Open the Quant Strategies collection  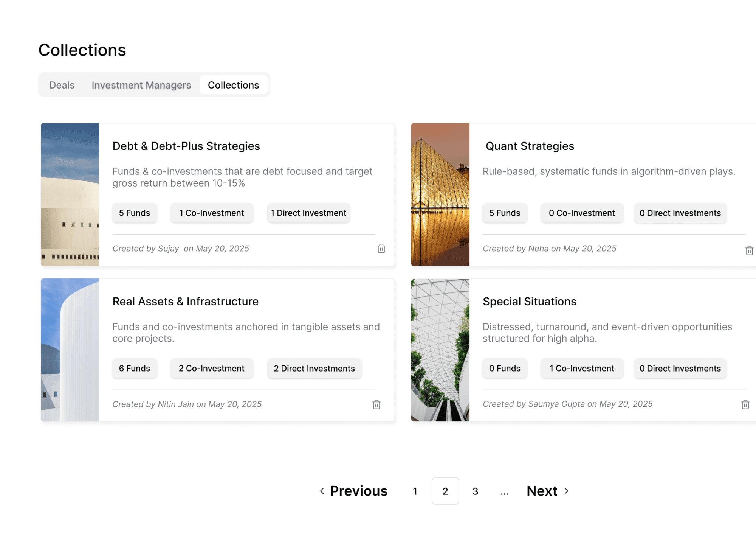(530, 146)
